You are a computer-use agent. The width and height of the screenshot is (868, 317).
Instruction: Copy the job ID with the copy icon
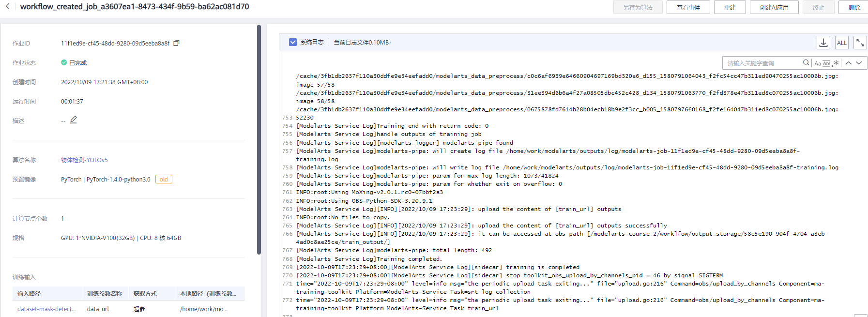(176, 43)
